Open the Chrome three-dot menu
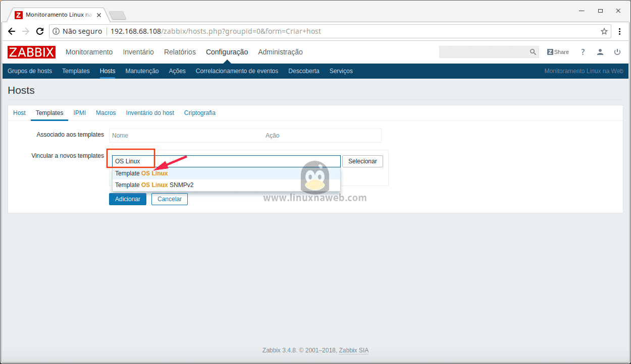 [x=620, y=31]
